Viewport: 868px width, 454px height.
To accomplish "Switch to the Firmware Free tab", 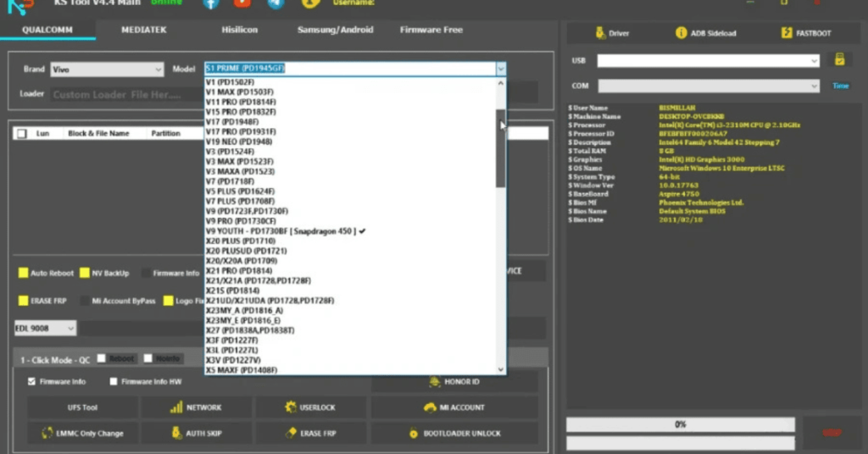I will 431,30.
